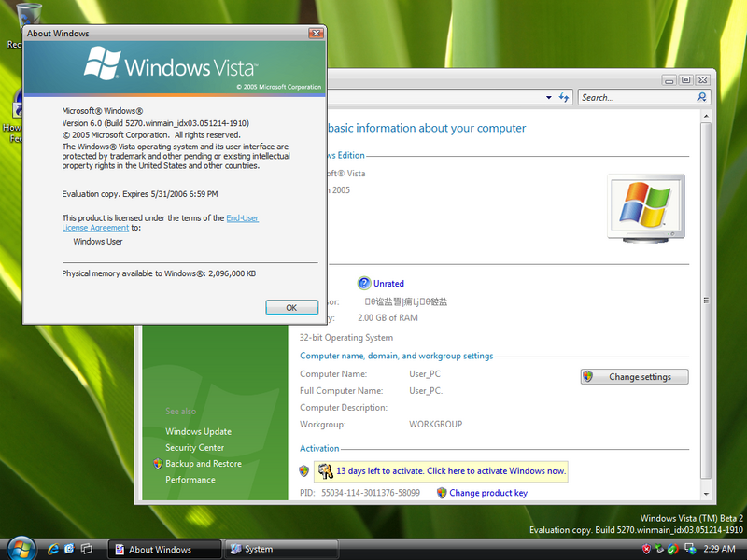The width and height of the screenshot is (747, 560).
Task: Open Security Center in See also
Action: coord(194,448)
